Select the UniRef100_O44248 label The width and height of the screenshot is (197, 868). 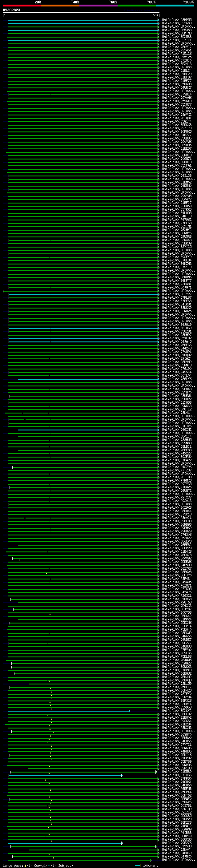point(177,349)
